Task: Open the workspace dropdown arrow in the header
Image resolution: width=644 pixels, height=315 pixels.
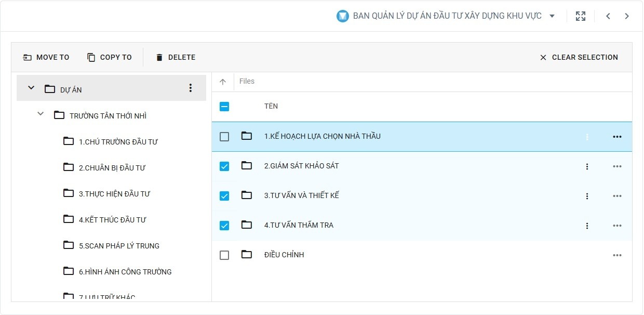Action: [x=552, y=16]
